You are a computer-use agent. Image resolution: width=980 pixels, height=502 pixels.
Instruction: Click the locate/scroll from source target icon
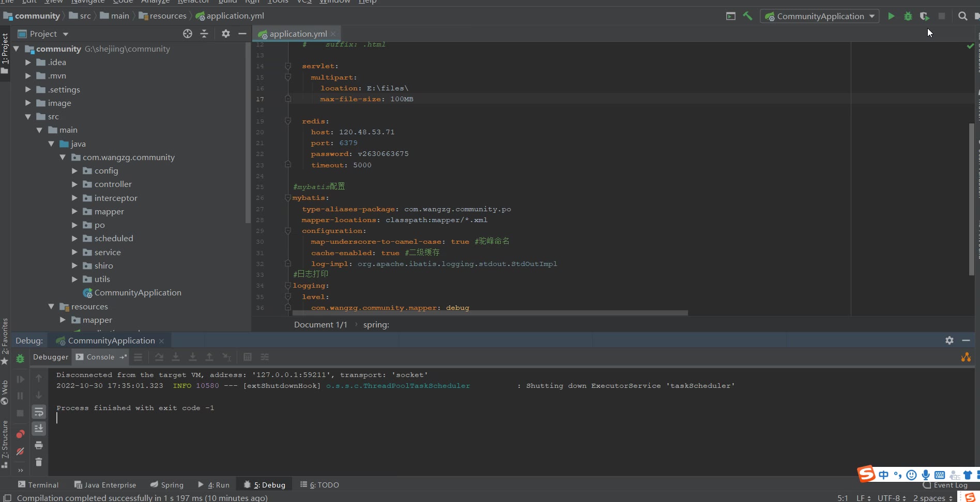click(188, 34)
